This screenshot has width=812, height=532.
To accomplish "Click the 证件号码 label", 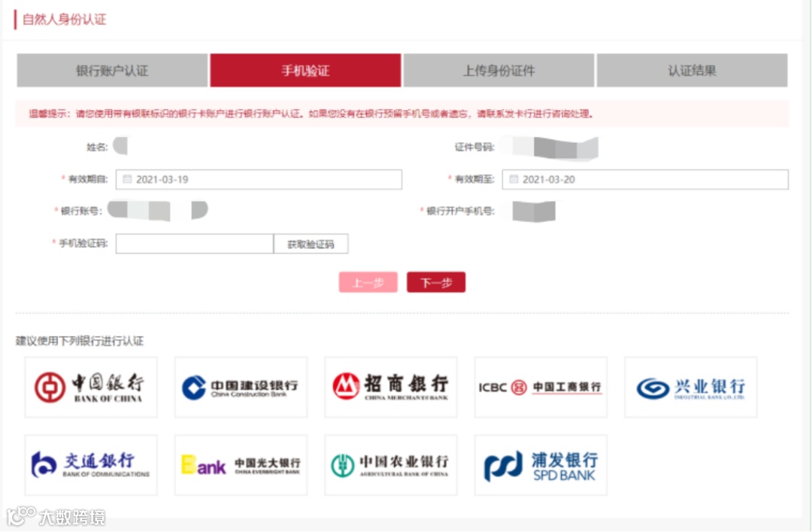I will tap(474, 147).
